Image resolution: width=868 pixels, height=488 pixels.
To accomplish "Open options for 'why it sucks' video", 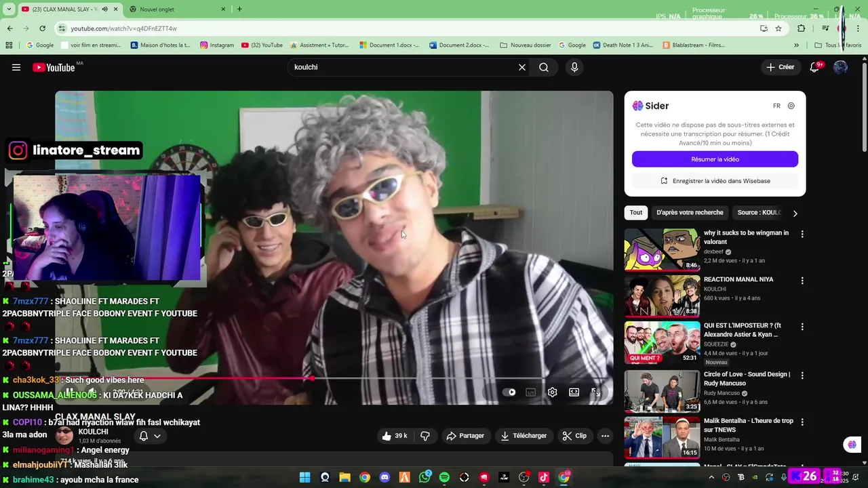I will pyautogui.click(x=802, y=234).
